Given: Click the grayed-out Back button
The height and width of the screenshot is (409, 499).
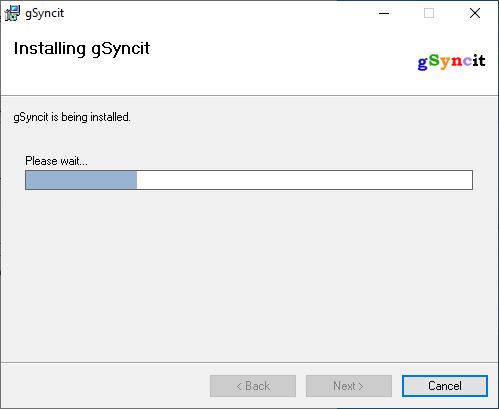Looking at the screenshot, I should [253, 386].
